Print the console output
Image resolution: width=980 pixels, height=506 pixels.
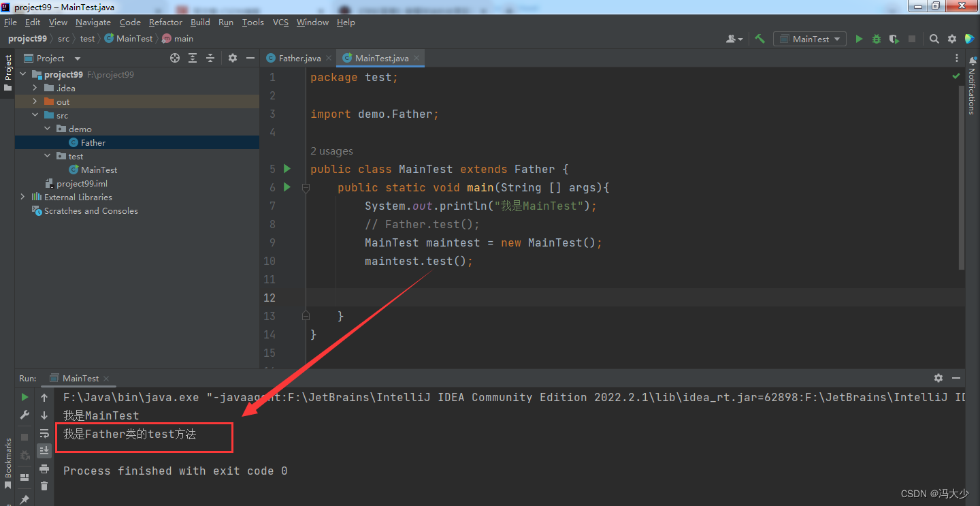point(44,469)
